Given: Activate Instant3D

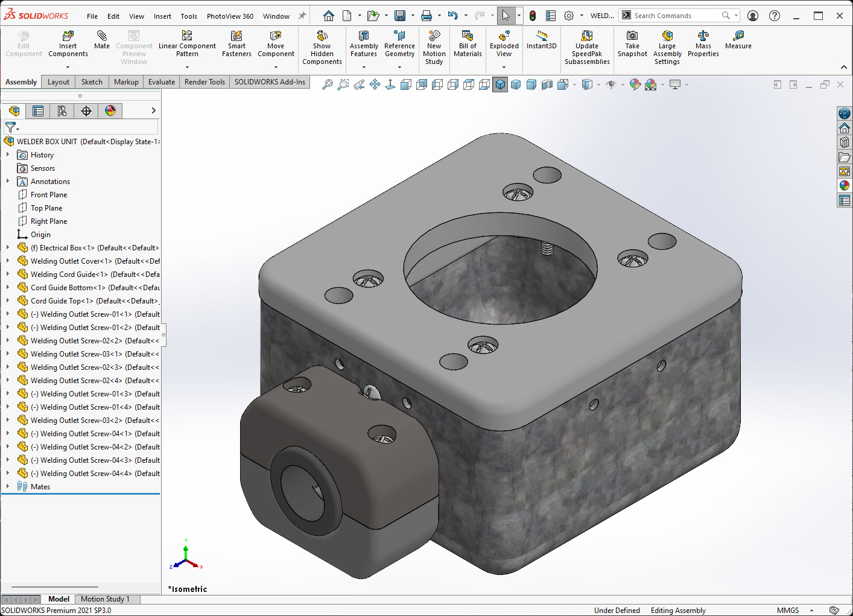Looking at the screenshot, I should pyautogui.click(x=542, y=40).
